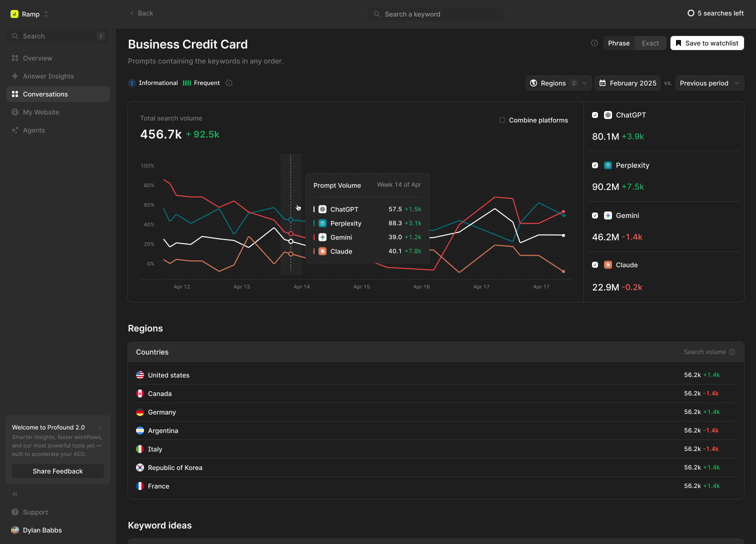Click Dylan Babbs avatar image
The image size is (756, 544).
15,530
